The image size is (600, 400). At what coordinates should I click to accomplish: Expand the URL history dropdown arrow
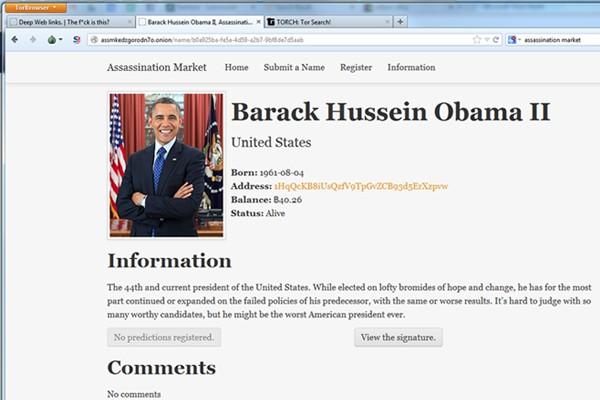click(487, 39)
